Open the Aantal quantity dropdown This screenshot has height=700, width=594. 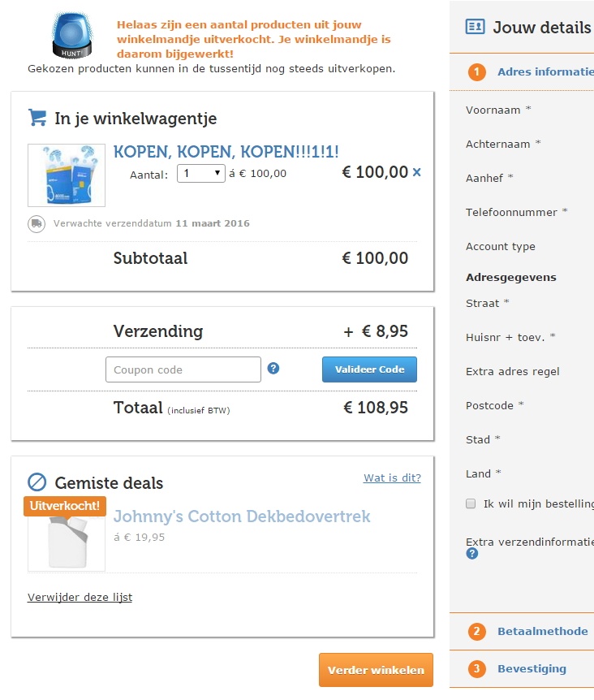click(200, 173)
